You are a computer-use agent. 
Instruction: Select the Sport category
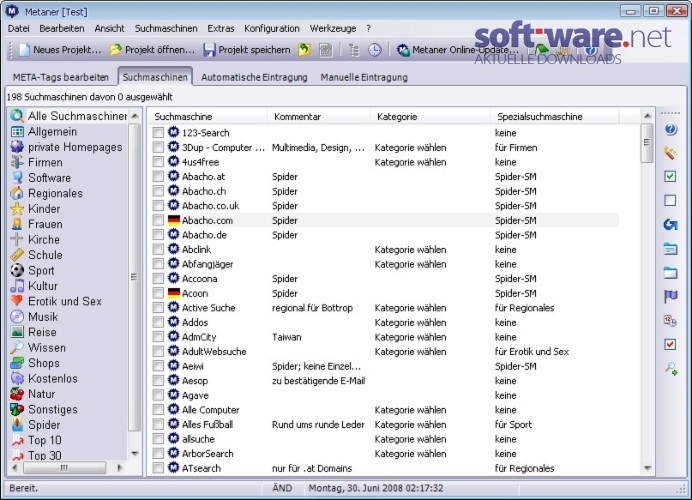[x=33, y=271]
